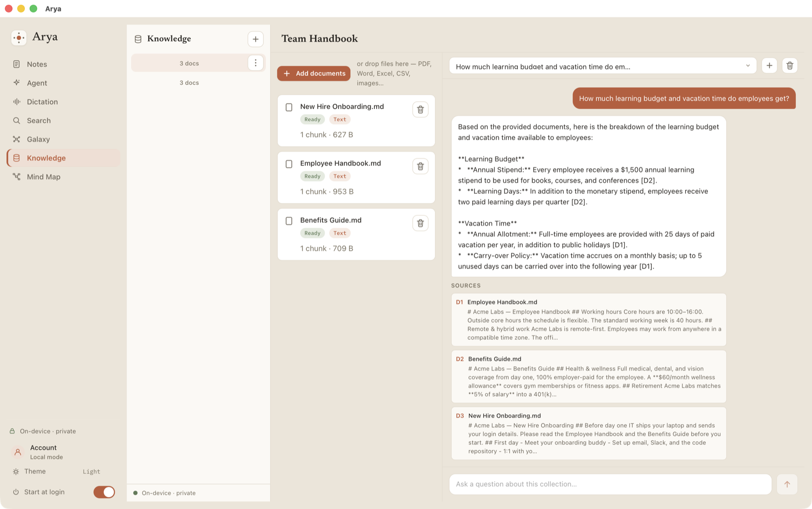The width and height of the screenshot is (812, 509).
Task: Click the Agent sparkle icon
Action: coord(17,83)
